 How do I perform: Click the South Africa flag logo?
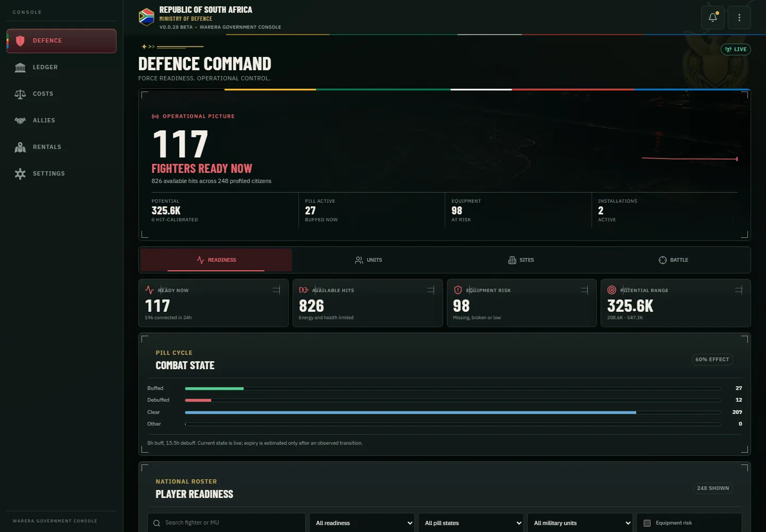(x=146, y=17)
